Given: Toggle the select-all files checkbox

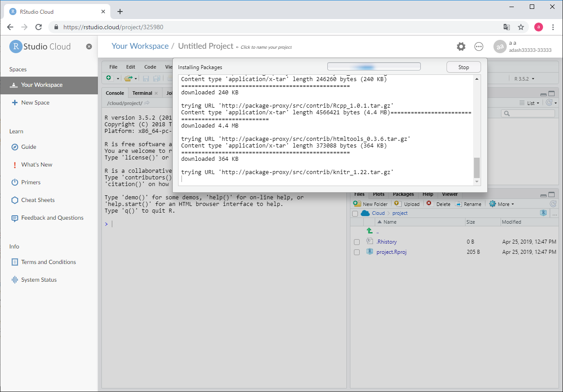Looking at the screenshot, I should coord(355,213).
